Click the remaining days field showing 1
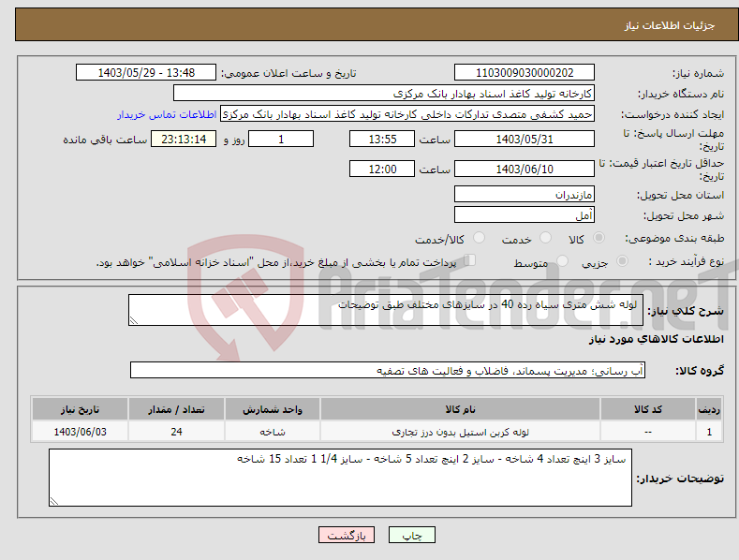 [281, 139]
